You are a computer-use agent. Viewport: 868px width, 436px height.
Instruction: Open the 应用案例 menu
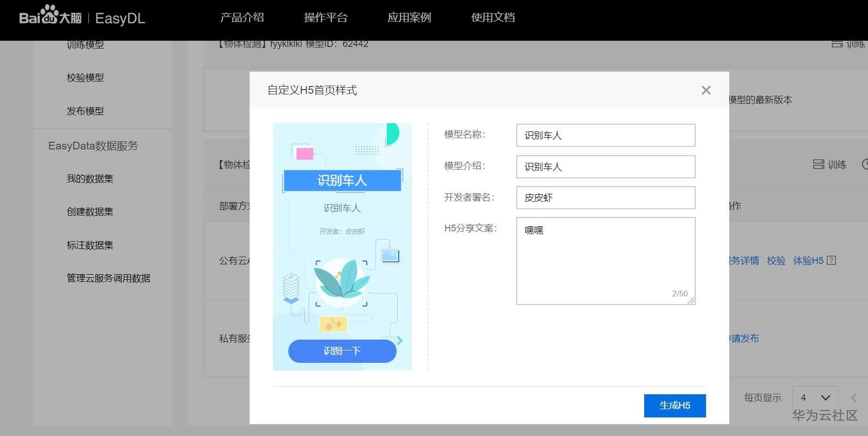[410, 18]
